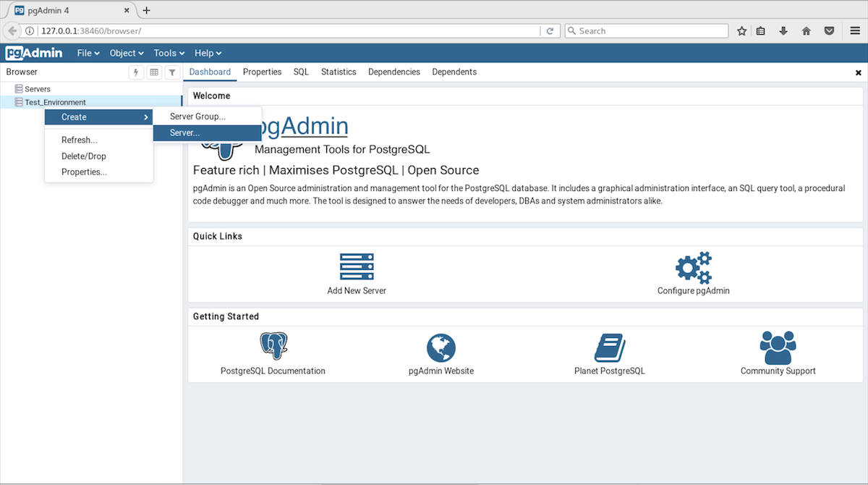Switch to the SQL tab
Screen dimensions: 868x485
[x=301, y=72]
